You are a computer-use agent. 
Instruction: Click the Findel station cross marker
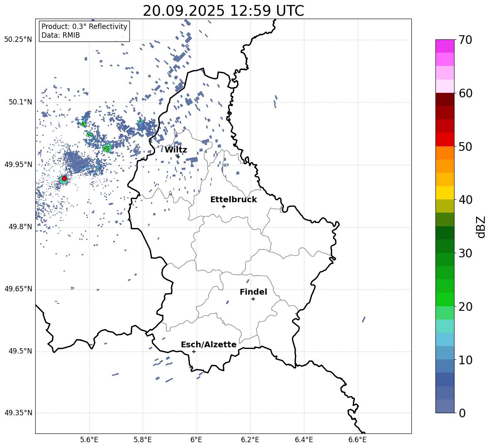coord(253,299)
